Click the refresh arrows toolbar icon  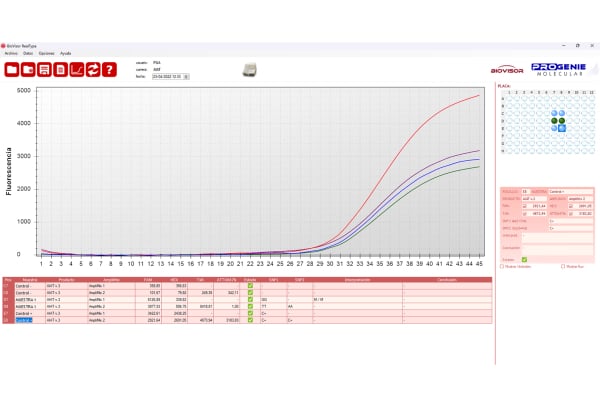pyautogui.click(x=93, y=70)
